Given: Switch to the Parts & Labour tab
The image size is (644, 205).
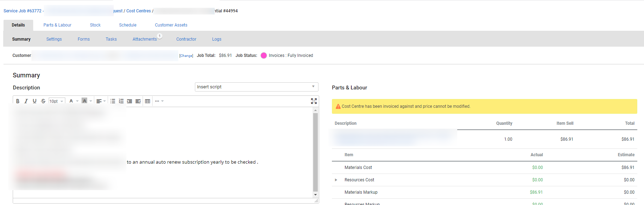Looking at the screenshot, I should point(57,25).
